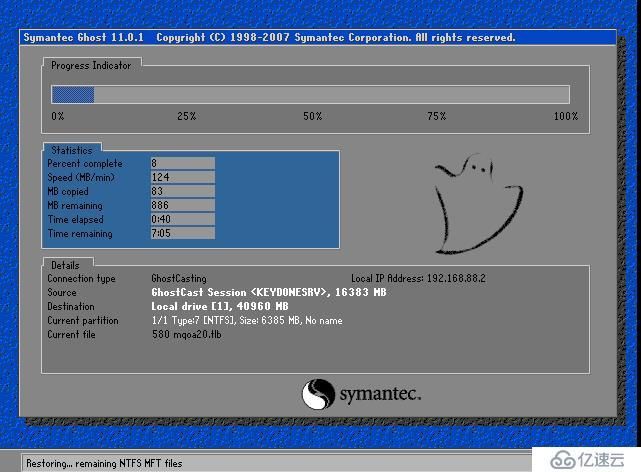Click the Symantec yin-yang logo

[x=318, y=393]
